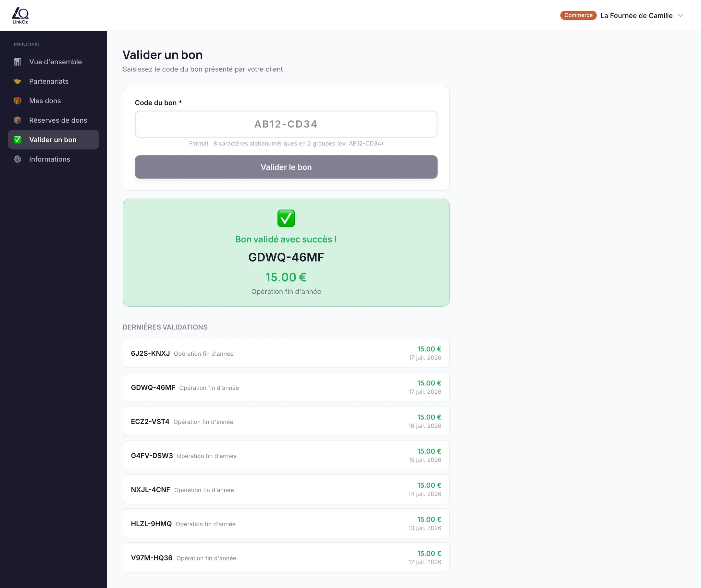Click the LinkOz logo

pos(20,15)
